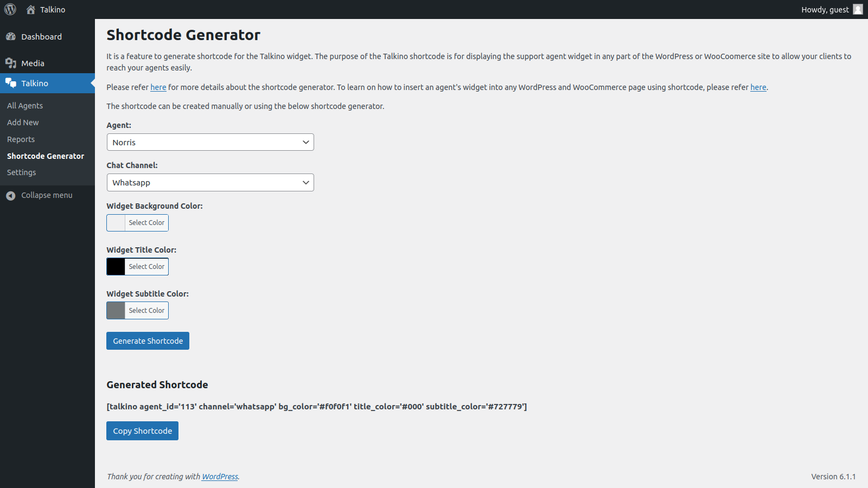The height and width of the screenshot is (488, 868).
Task: Click the Shortcode Generator page heading
Action: (x=183, y=35)
